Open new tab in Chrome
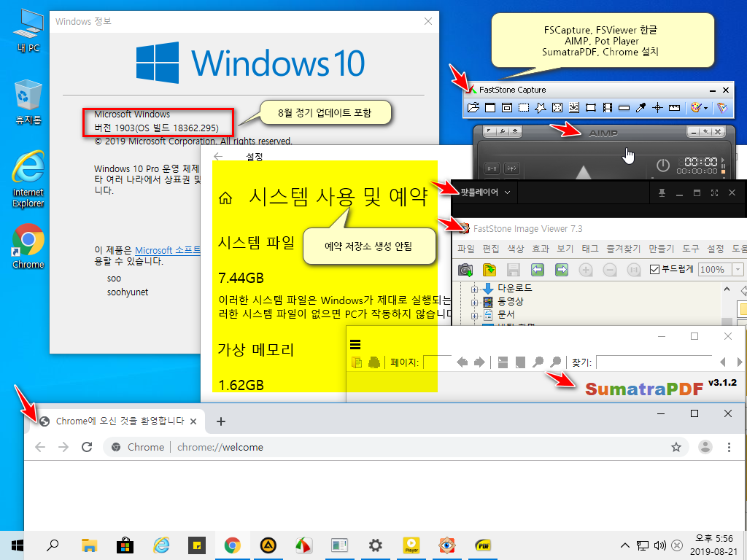Viewport: 747px width, 560px height. [221, 421]
